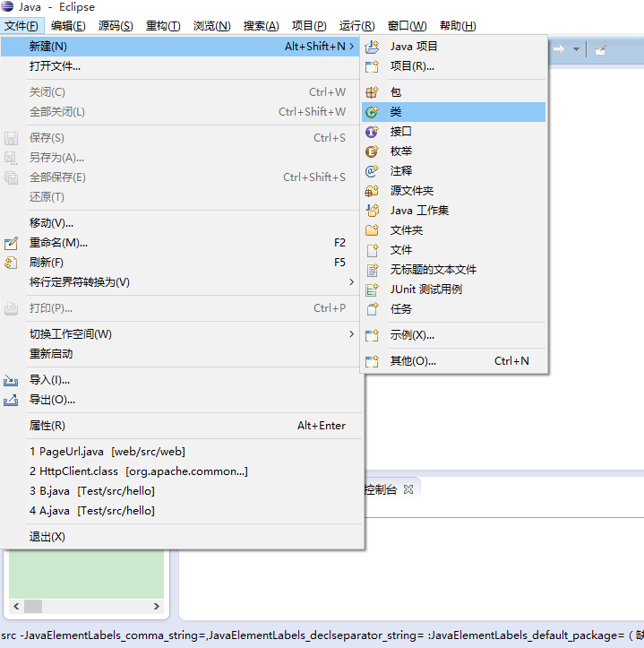This screenshot has width=644, height=648.
Task: Click the 文件夹 new folder icon
Action: coord(372,230)
